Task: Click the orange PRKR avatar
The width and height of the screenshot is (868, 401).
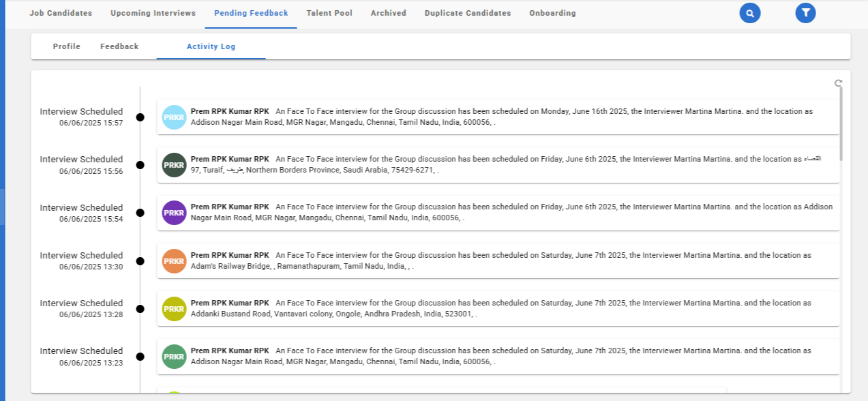Action: tap(174, 261)
